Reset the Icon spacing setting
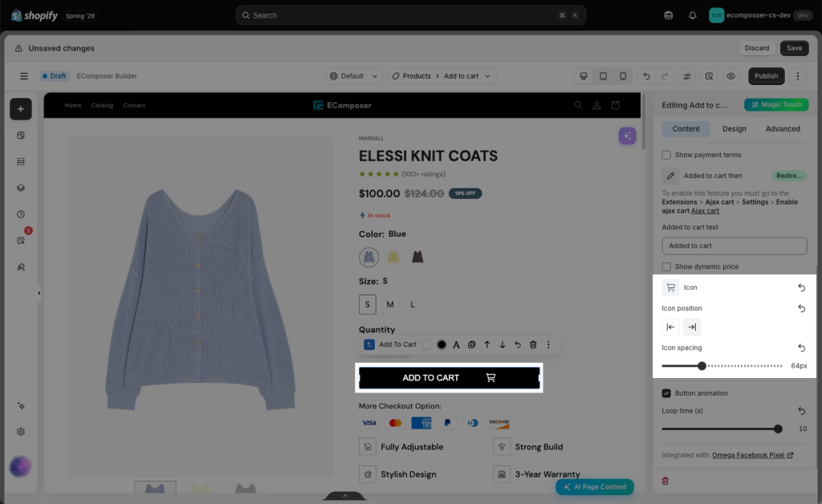This screenshot has height=504, width=822. [802, 348]
